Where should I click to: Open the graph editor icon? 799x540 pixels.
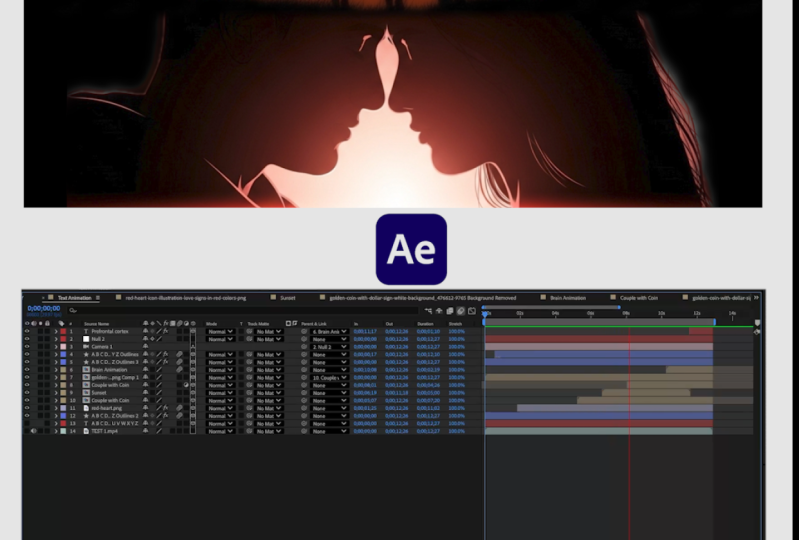click(x=472, y=311)
